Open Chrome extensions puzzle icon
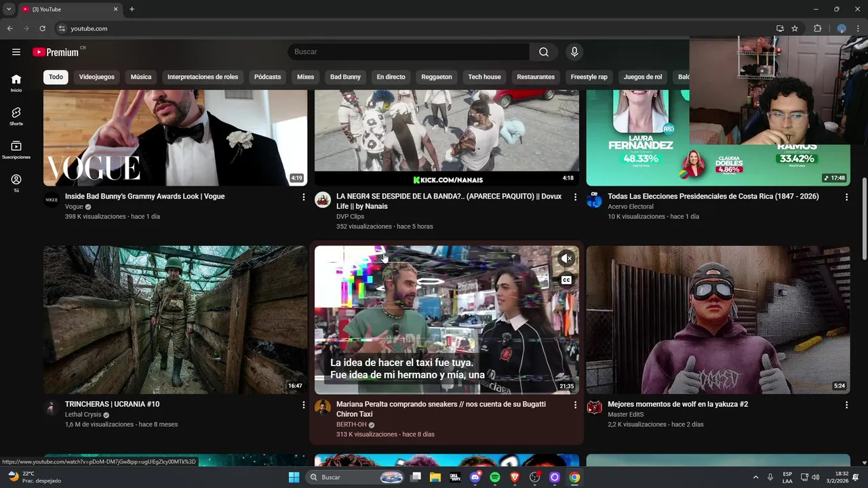 tap(817, 28)
